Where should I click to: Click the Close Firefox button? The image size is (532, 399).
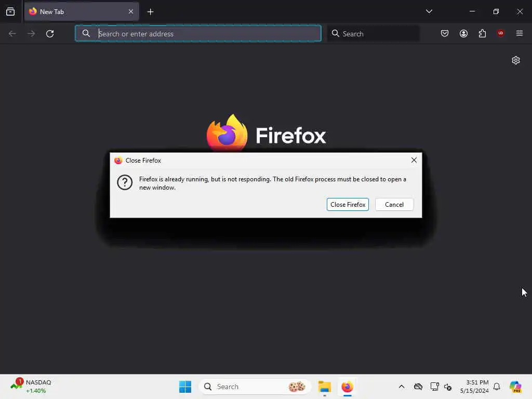(348, 205)
